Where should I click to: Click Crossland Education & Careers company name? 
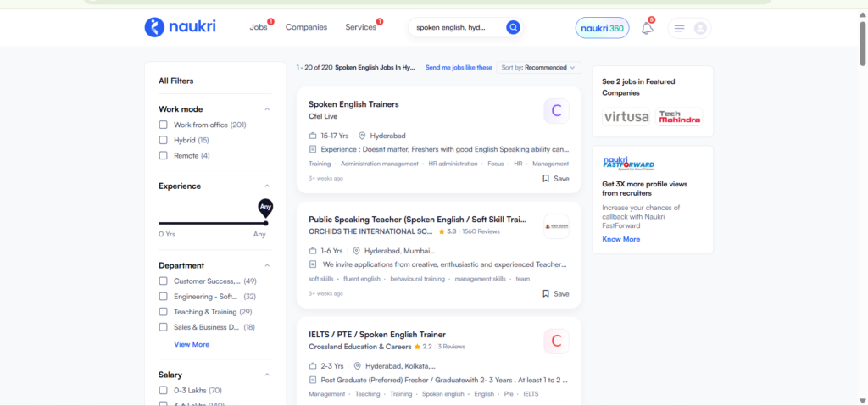click(359, 347)
